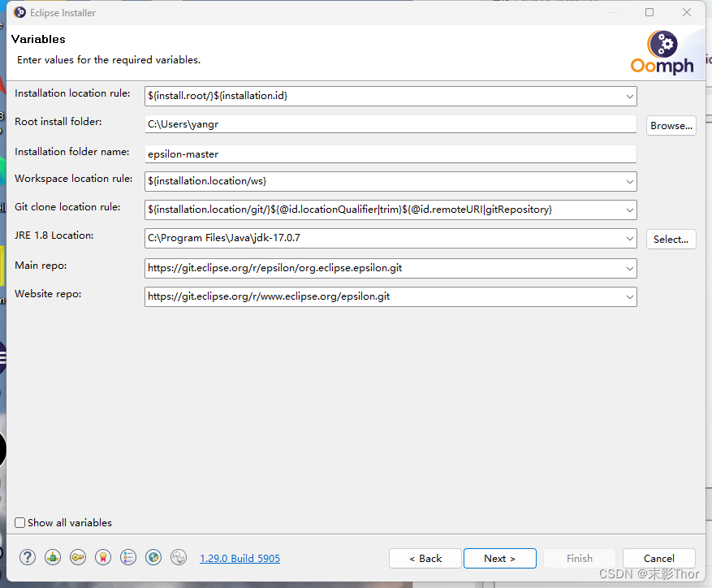Click the Root install folder text field
This screenshot has height=588, width=712.
[x=391, y=124]
